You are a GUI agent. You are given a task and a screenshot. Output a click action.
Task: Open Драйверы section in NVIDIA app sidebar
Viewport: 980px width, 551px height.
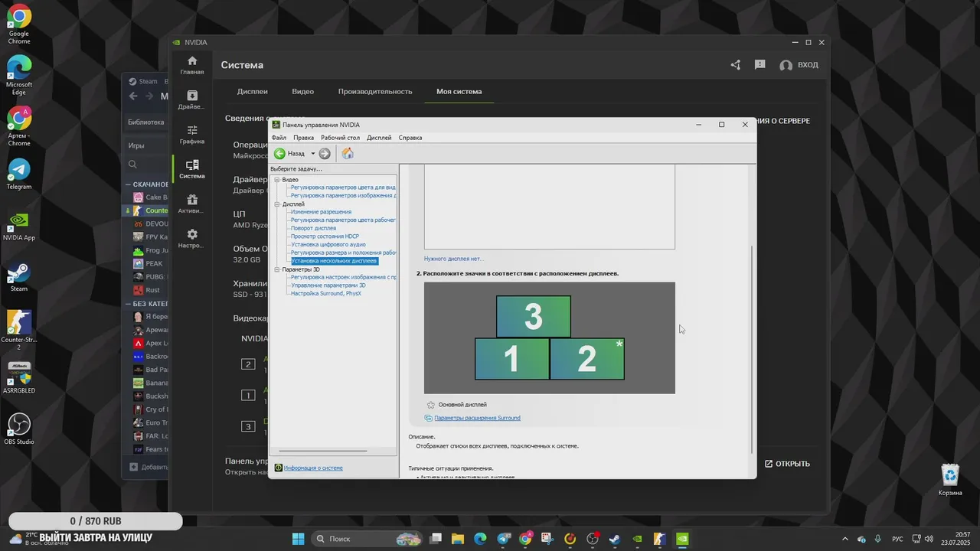192,100
